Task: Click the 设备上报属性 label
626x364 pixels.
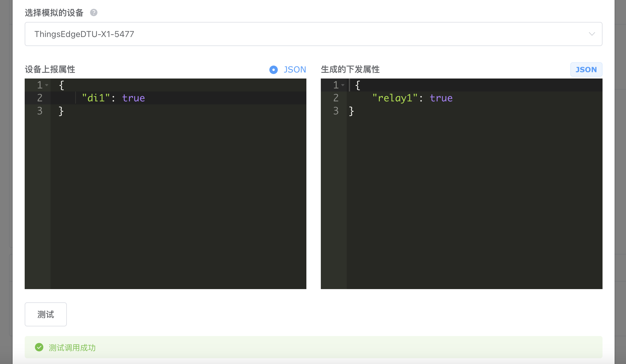Action: coord(50,69)
